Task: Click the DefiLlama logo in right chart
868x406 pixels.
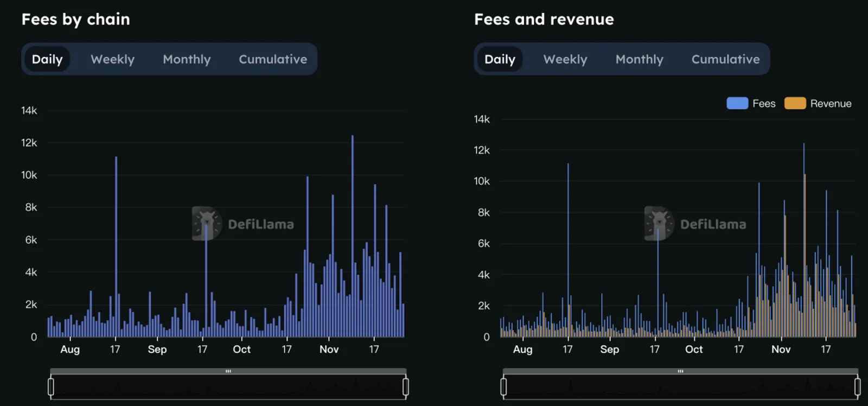Action: click(x=695, y=224)
